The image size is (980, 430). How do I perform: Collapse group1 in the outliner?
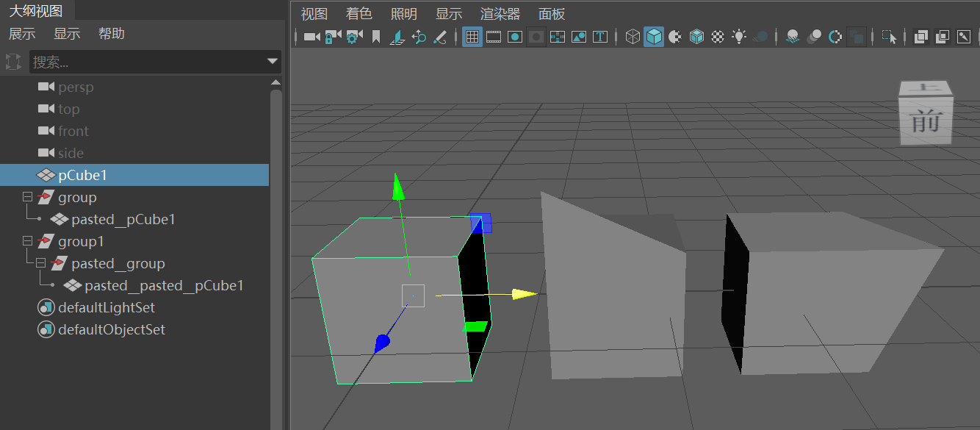pos(26,241)
